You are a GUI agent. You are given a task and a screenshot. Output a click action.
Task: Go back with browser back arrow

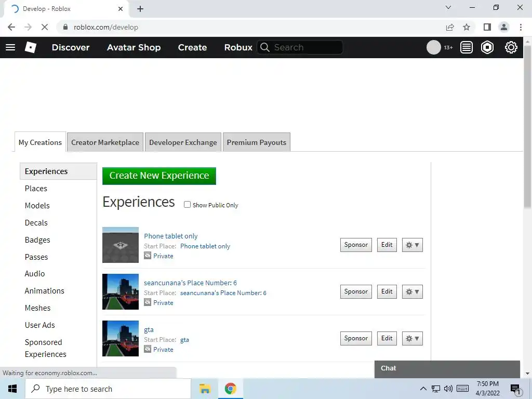[11, 27]
